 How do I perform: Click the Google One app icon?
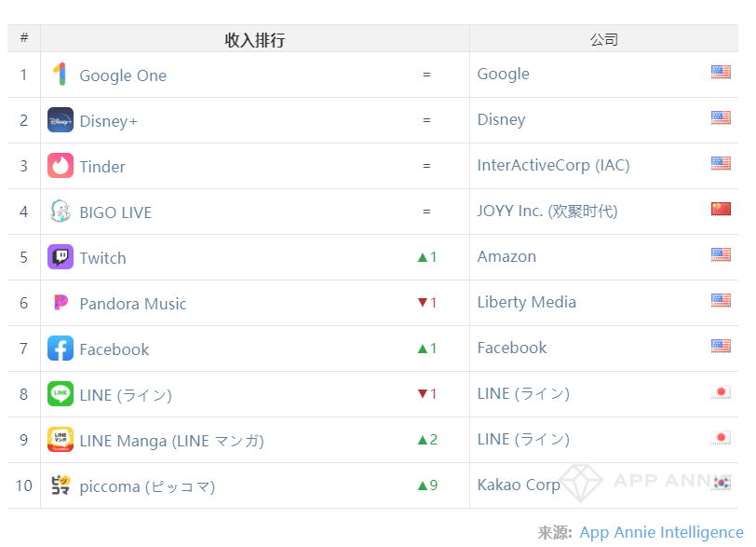[x=61, y=75]
